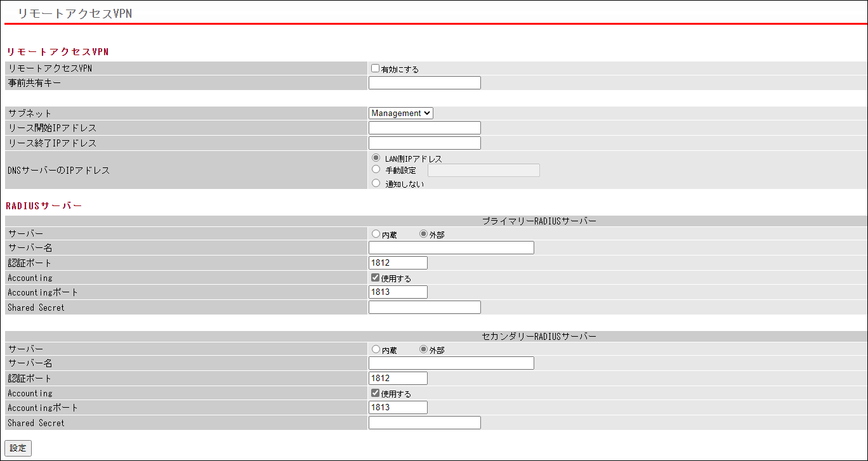Click the 事前共有キー input field

[424, 83]
